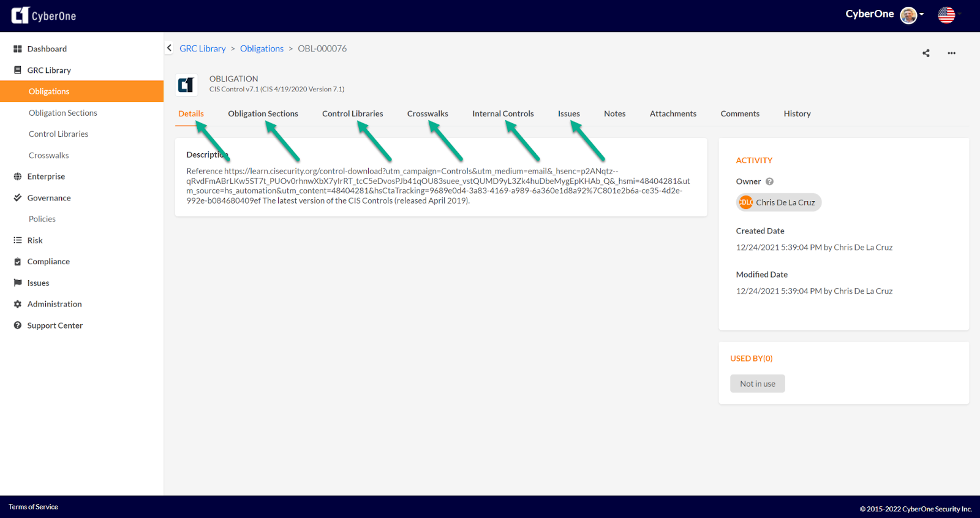This screenshot has width=980, height=518.
Task: Open the user avatar menu
Action: (911, 15)
